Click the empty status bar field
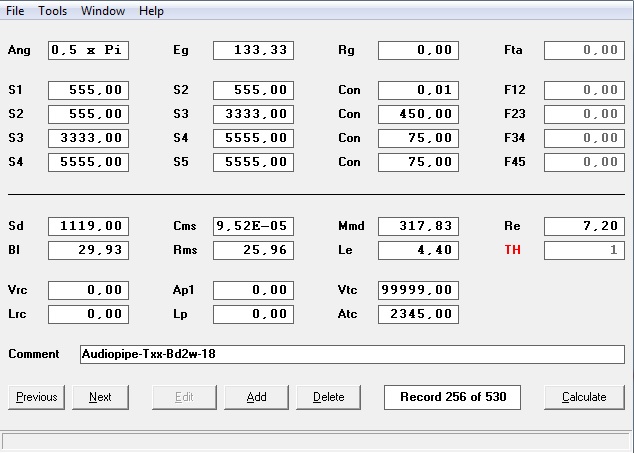The image size is (634, 453). tap(315, 440)
